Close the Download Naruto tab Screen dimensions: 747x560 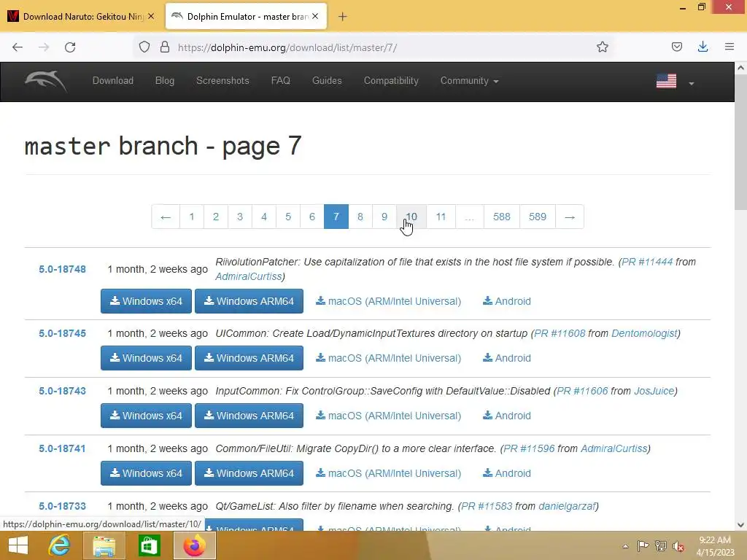coord(151,16)
